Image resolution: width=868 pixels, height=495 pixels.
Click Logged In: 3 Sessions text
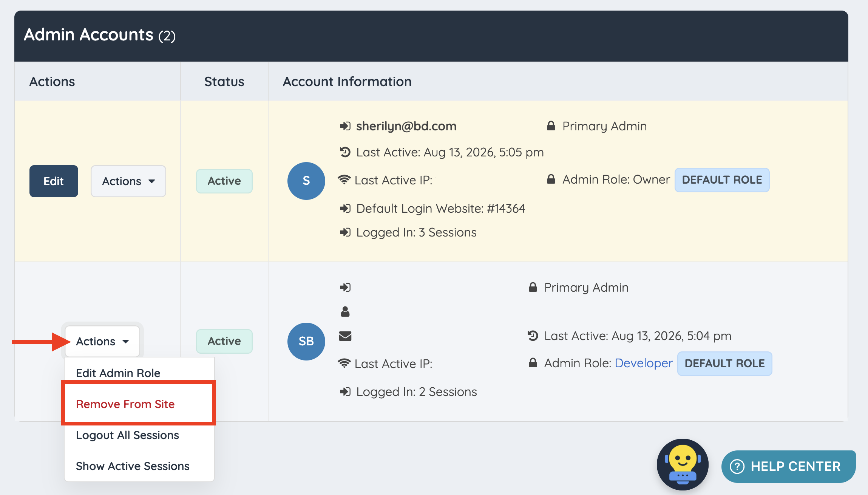[x=416, y=232]
